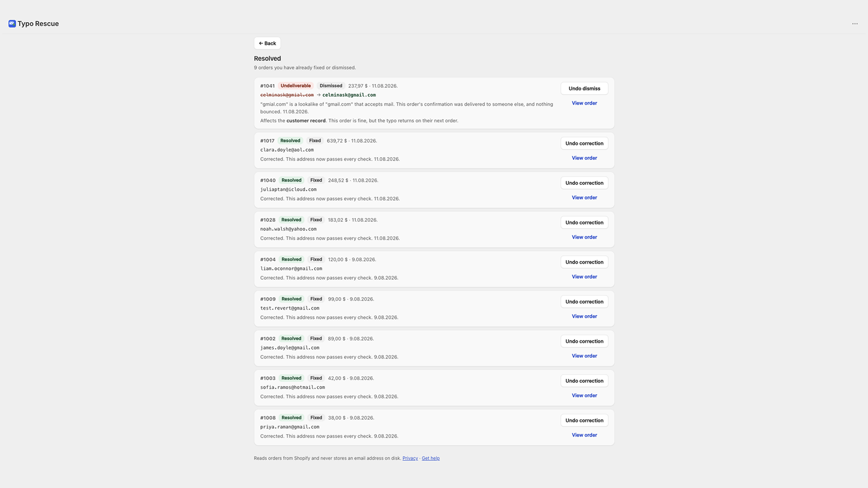Undo correction for order #1028

coord(584,222)
